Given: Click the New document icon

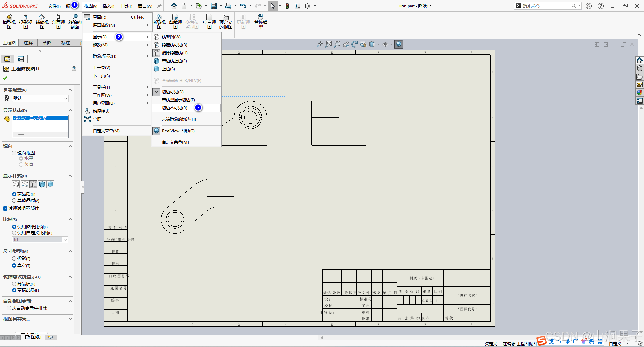Looking at the screenshot, I should tap(184, 6).
